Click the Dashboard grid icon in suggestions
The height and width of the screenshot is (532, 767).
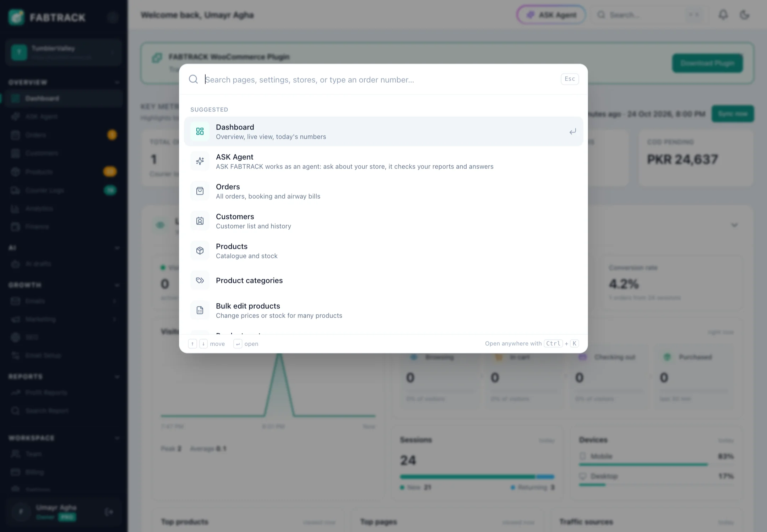coord(200,131)
